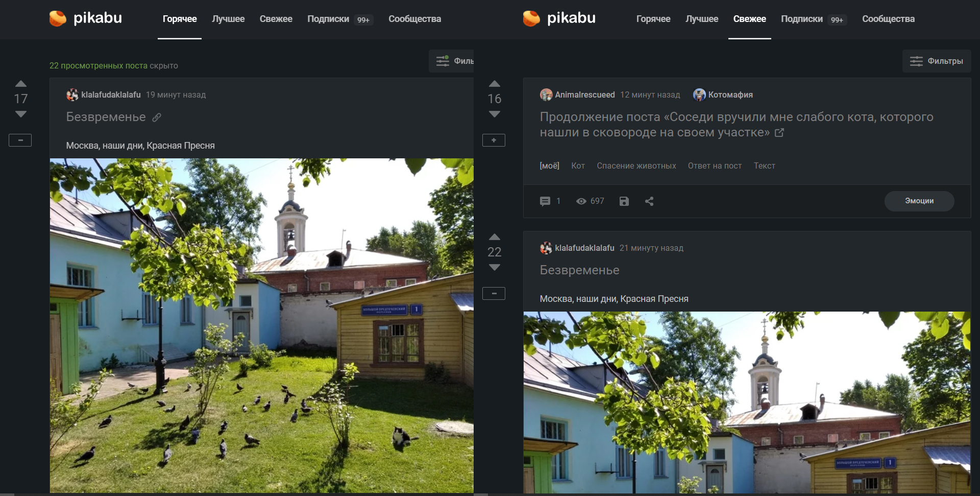
Task: Click the '21 минуту назад' timestamp
Action: coord(651,248)
